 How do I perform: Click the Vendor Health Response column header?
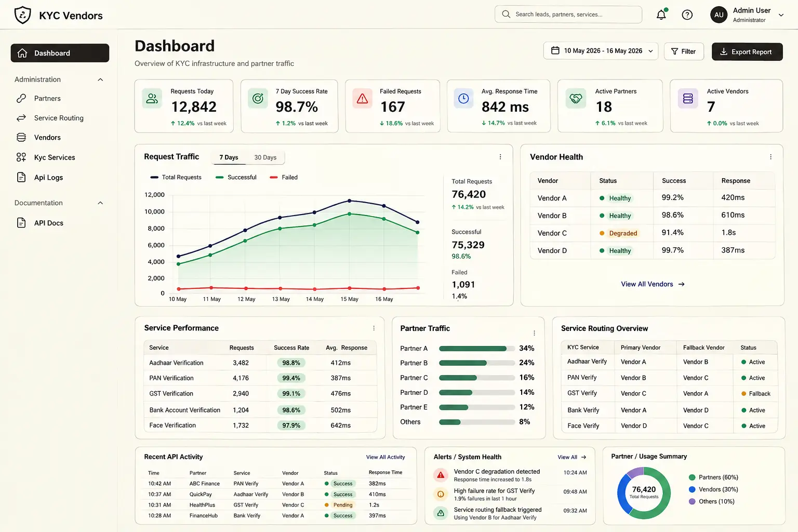(736, 181)
